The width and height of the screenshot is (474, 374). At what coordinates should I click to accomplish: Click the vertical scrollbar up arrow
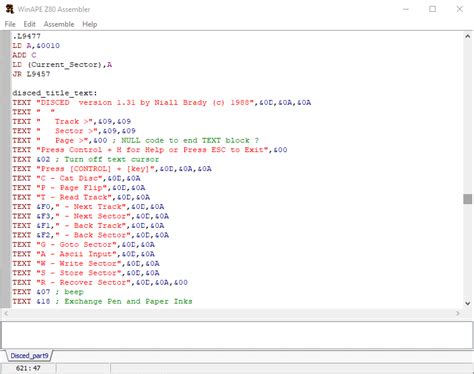468,36
